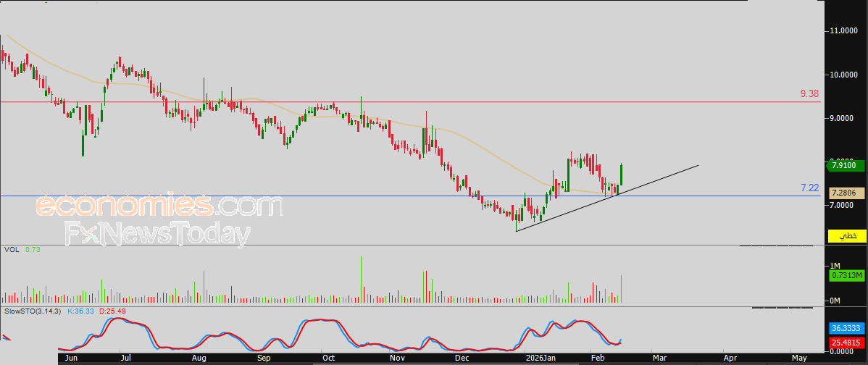The height and width of the screenshot is (365, 868).
Task: Select the green 0.7313M volume tag
Action: [x=845, y=275]
